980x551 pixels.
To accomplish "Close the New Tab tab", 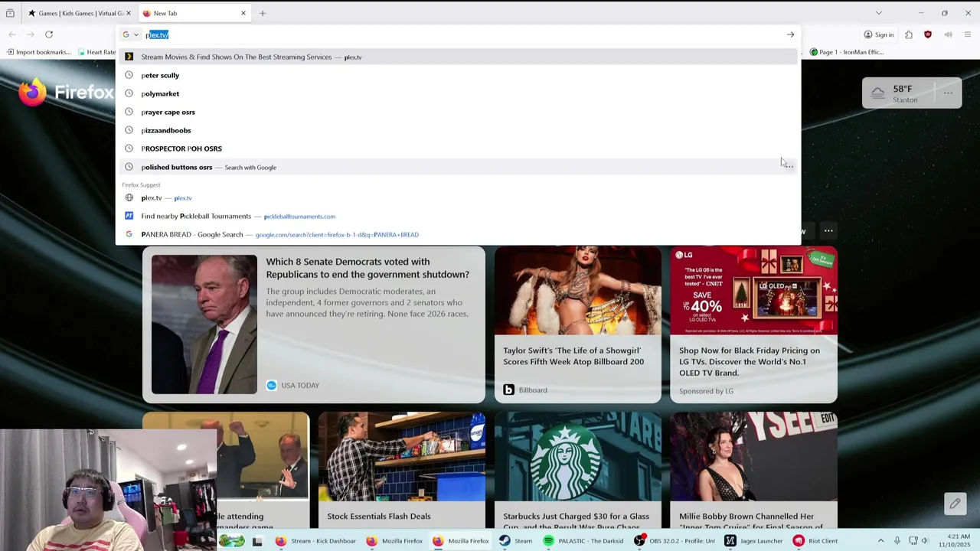I will [243, 13].
